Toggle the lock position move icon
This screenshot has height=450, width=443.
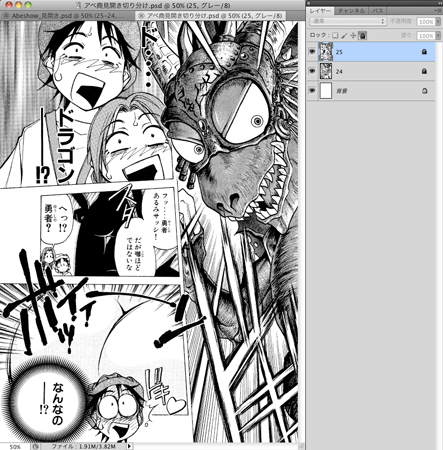tap(354, 35)
